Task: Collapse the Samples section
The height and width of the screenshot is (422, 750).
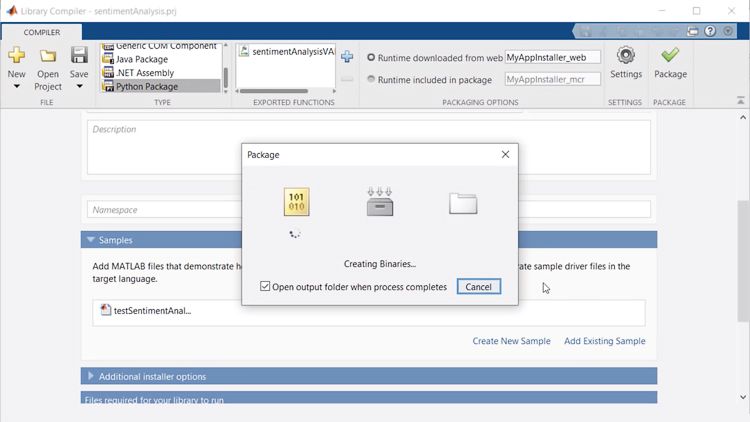Action: click(91, 240)
